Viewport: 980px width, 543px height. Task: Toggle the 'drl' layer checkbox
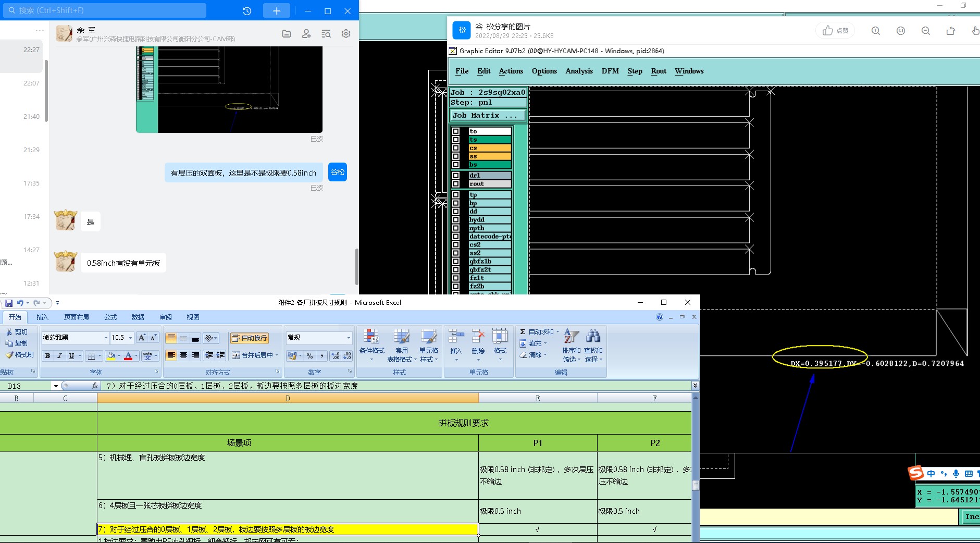pos(456,176)
